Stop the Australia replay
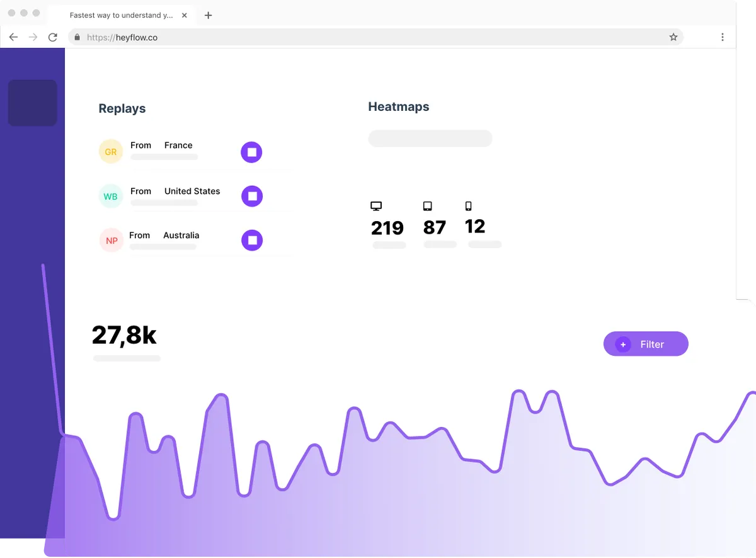756x558 pixels. [252, 240]
